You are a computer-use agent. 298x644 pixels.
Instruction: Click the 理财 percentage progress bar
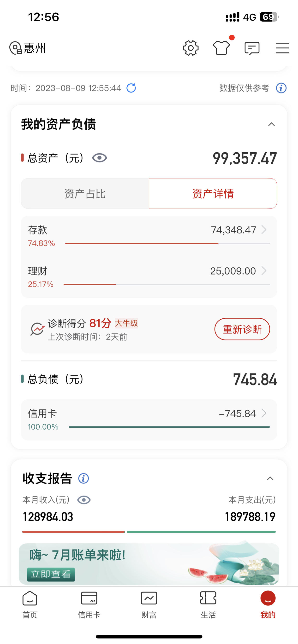click(x=167, y=284)
